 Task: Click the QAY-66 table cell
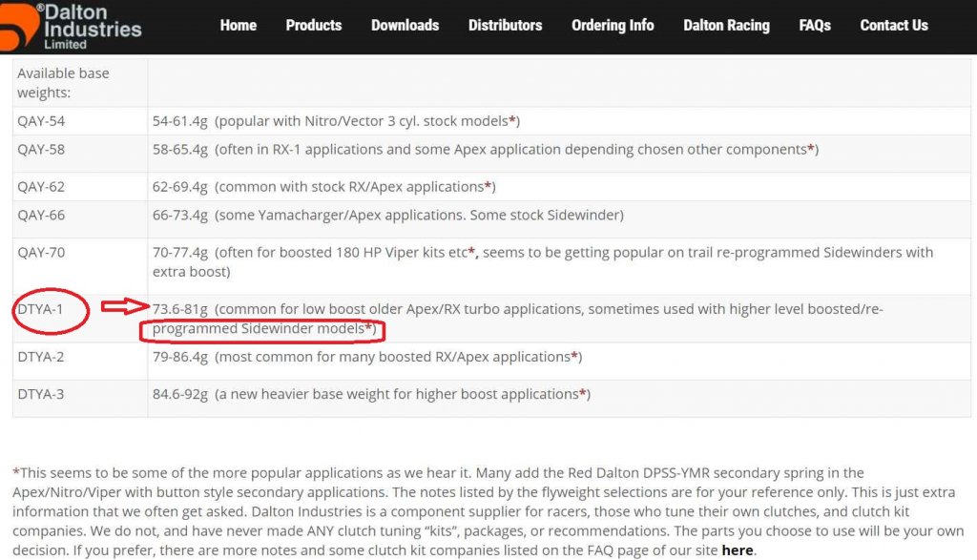click(80, 218)
